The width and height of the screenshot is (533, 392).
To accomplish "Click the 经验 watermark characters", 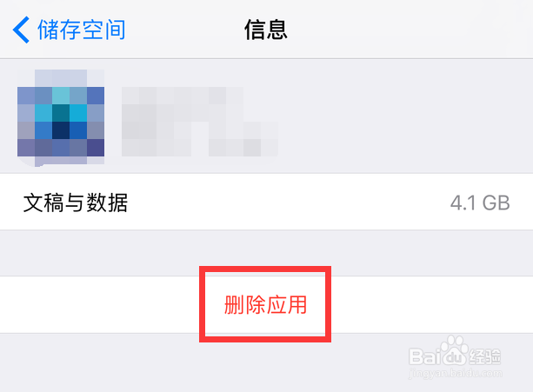I will 484,356.
